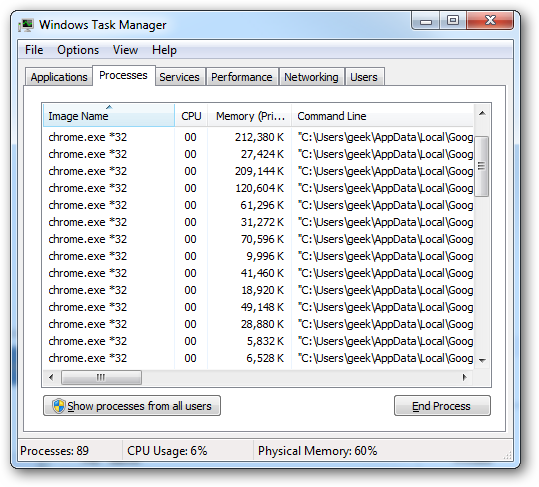Viewport: 539px width, 487px height.
Task: Select the chrome.exe row using 120,604 K
Action: click(x=258, y=188)
